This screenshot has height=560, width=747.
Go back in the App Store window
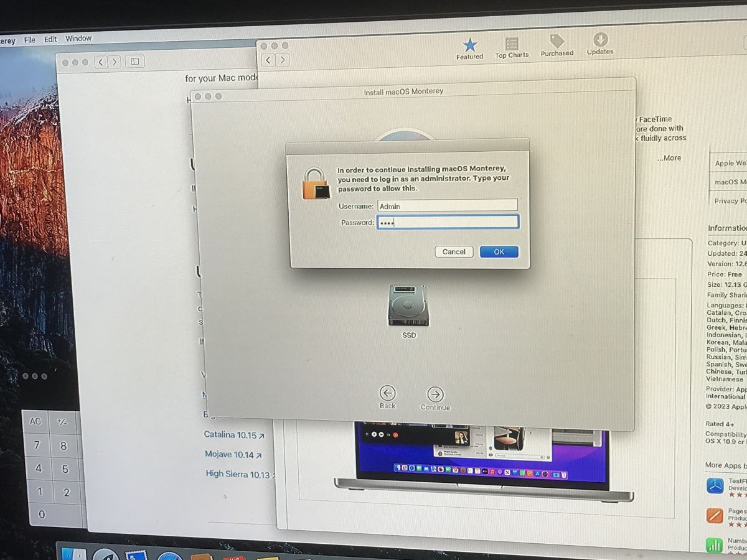(268, 60)
